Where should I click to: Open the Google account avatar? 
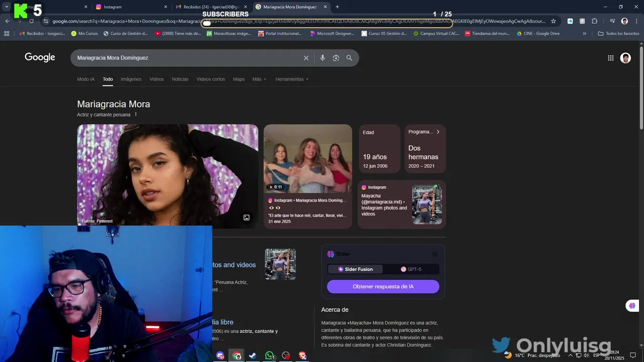pyautogui.click(x=625, y=58)
